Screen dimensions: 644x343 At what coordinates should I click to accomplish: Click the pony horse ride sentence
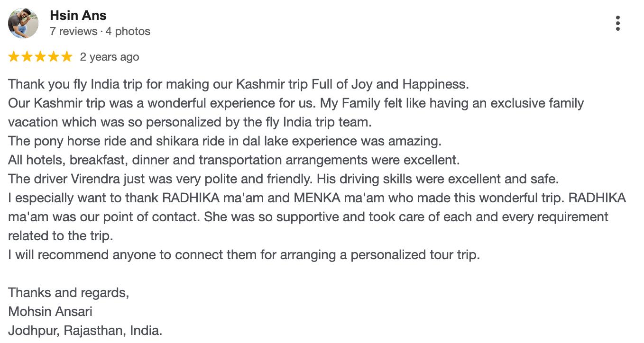tap(225, 141)
